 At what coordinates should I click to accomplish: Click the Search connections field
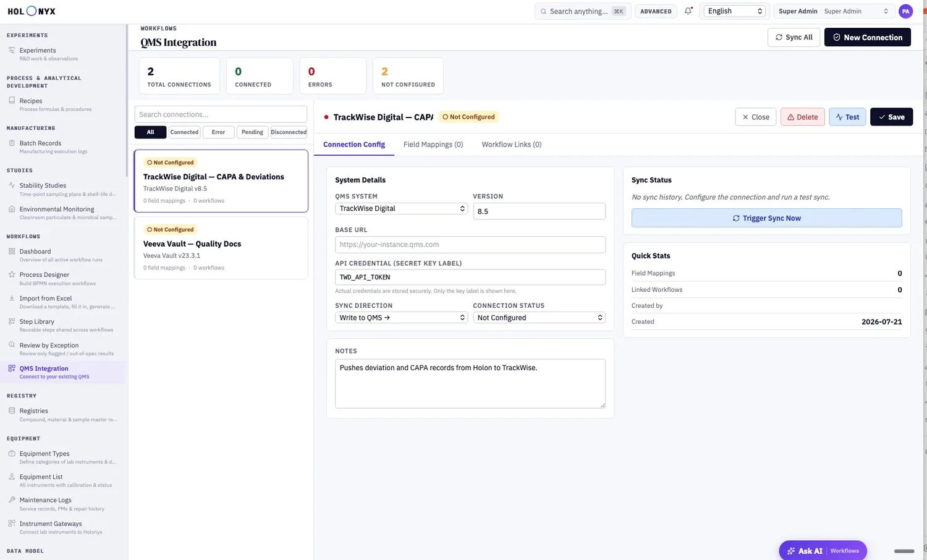click(221, 114)
